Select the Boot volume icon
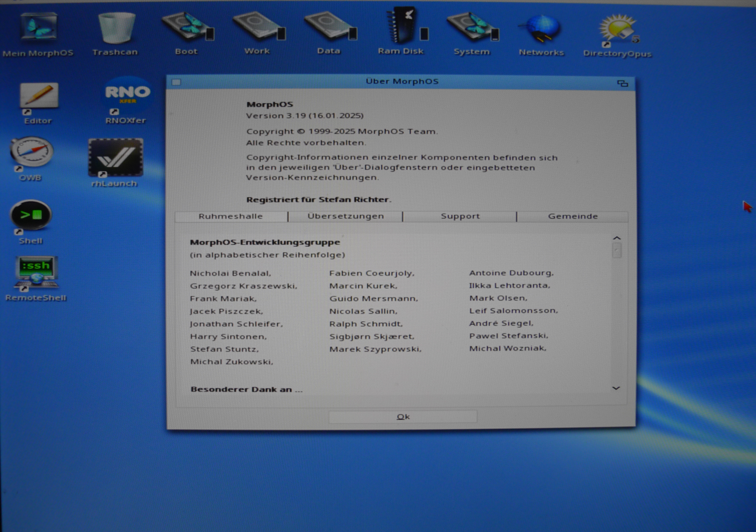 (x=187, y=27)
